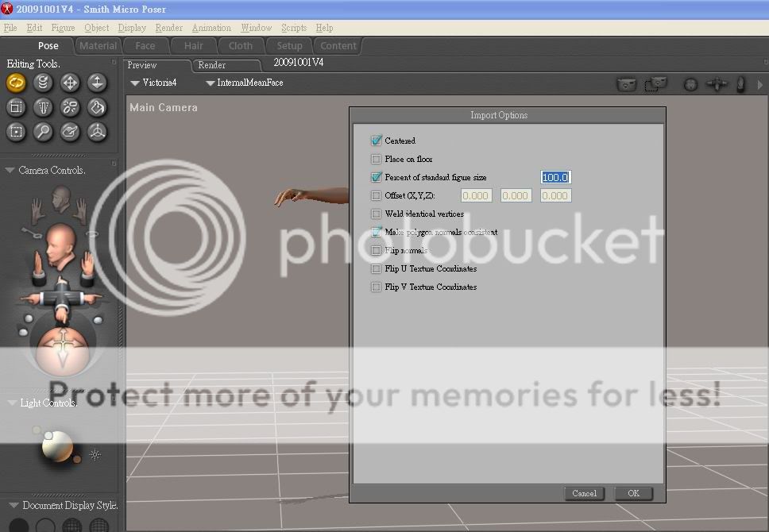Uncheck the Centered checkbox
The width and height of the screenshot is (769, 532).
point(377,141)
